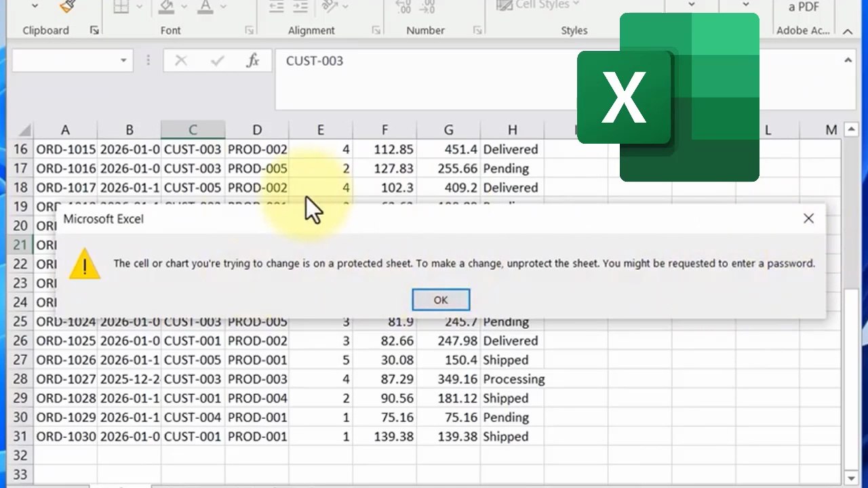Select column B header
868x488 pixels.
tap(129, 129)
